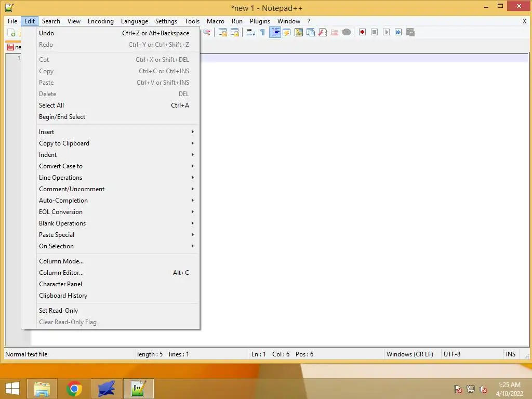Screen dimensions: 532x399
Task: Open Google Chrome from the taskbar
Action: tap(74, 389)
